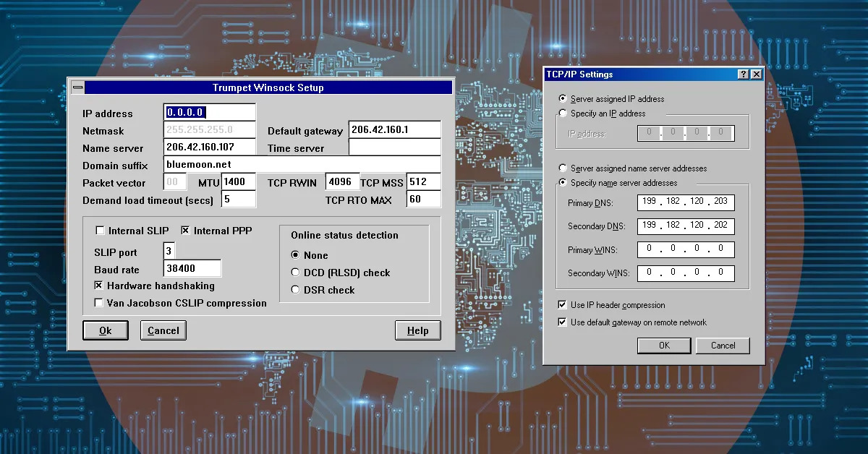Image resolution: width=868 pixels, height=454 pixels.
Task: Click the Baud rate input field
Action: point(192,269)
